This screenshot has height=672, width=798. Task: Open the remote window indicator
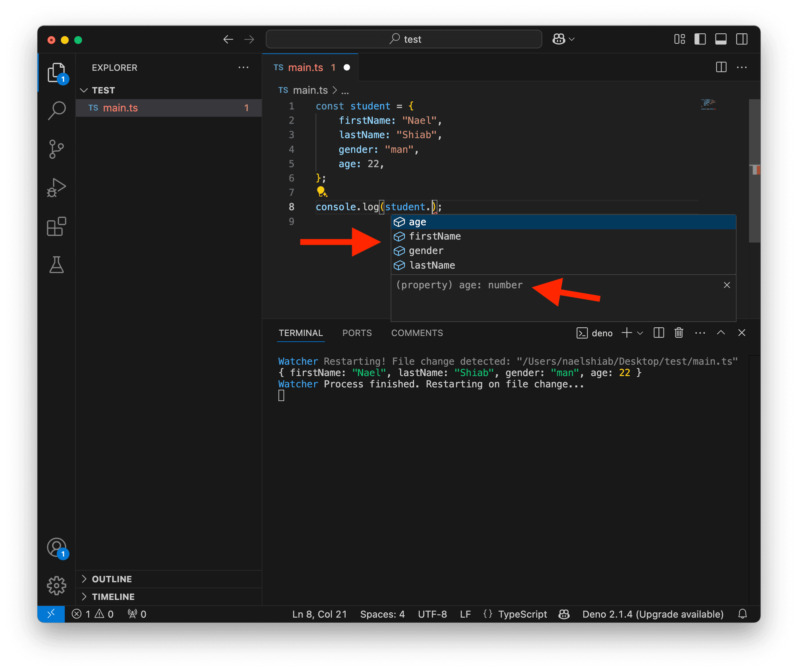[51, 614]
